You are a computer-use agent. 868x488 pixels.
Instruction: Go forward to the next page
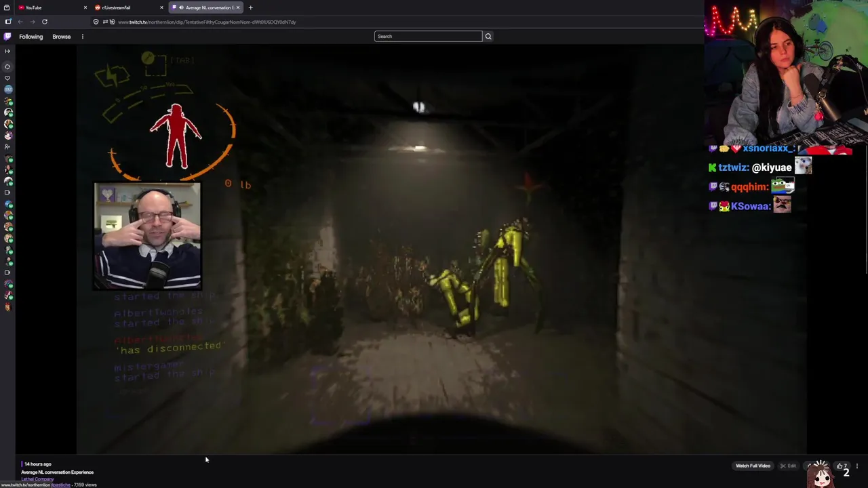pyautogui.click(x=32, y=22)
